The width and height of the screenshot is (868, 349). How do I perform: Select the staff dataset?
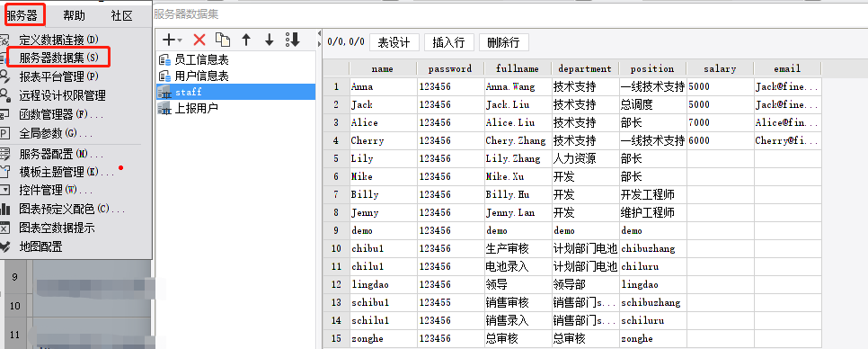click(235, 92)
